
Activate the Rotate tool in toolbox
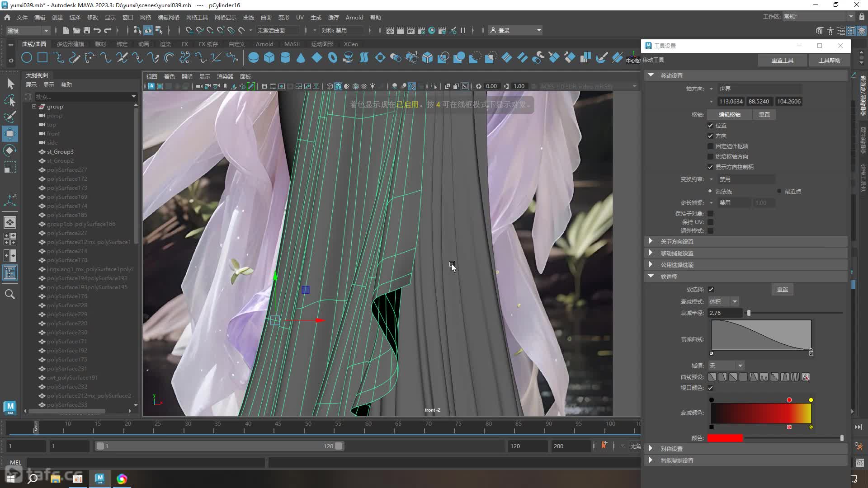pos(10,150)
